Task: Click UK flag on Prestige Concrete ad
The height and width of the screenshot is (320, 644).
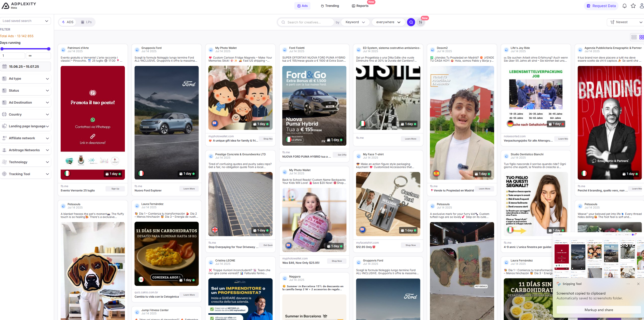Action: coord(215,230)
